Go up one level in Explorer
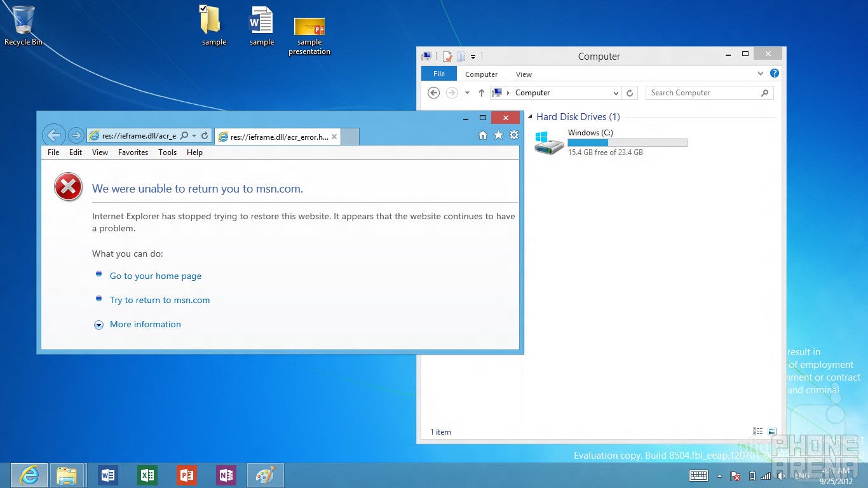868x488 pixels. pos(481,93)
